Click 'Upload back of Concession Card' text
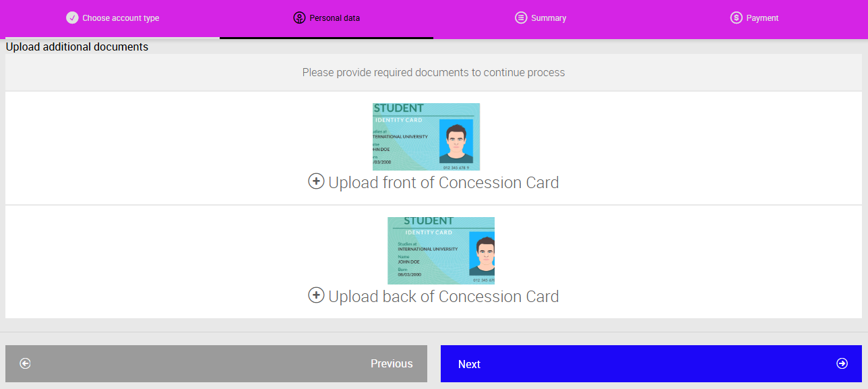 click(443, 297)
